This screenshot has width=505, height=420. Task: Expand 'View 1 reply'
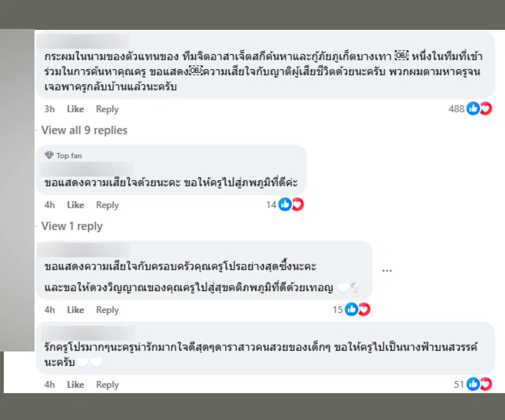click(x=72, y=226)
